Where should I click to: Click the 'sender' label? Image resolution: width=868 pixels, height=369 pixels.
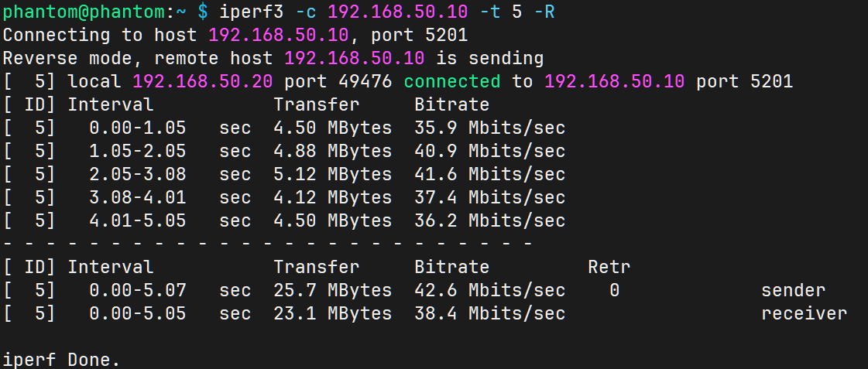(793, 290)
